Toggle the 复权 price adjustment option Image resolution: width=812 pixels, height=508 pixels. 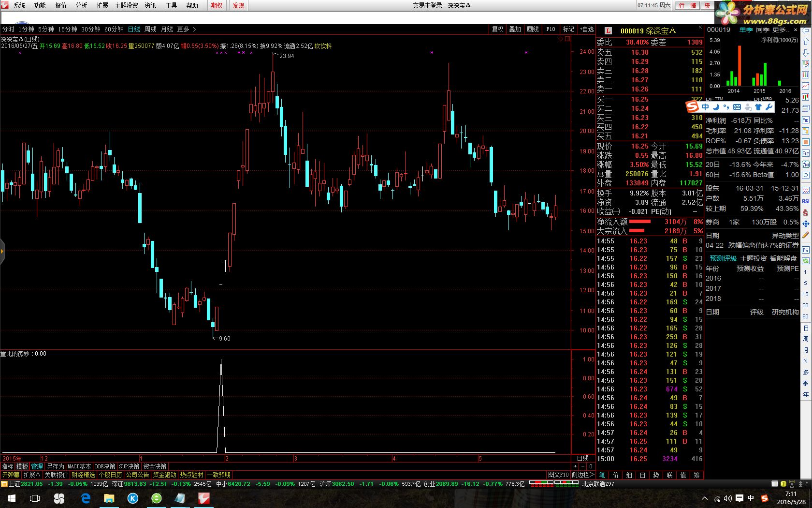(498, 30)
